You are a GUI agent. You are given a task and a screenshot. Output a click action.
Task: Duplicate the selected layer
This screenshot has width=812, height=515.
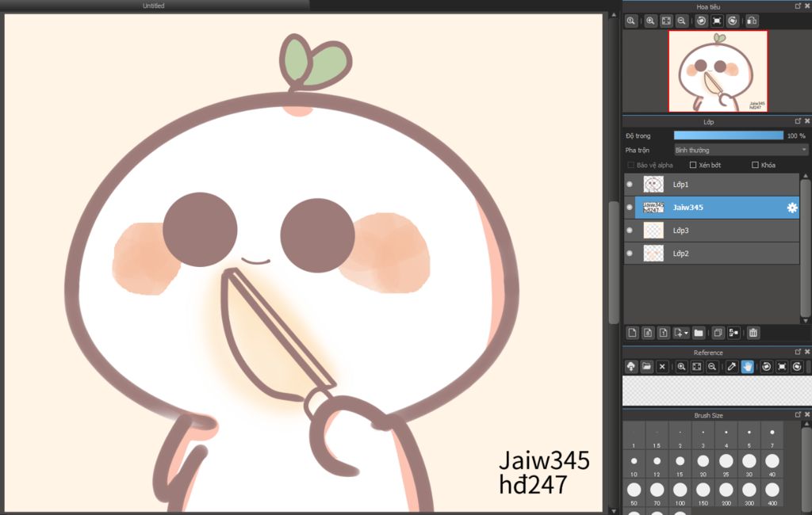click(x=718, y=333)
